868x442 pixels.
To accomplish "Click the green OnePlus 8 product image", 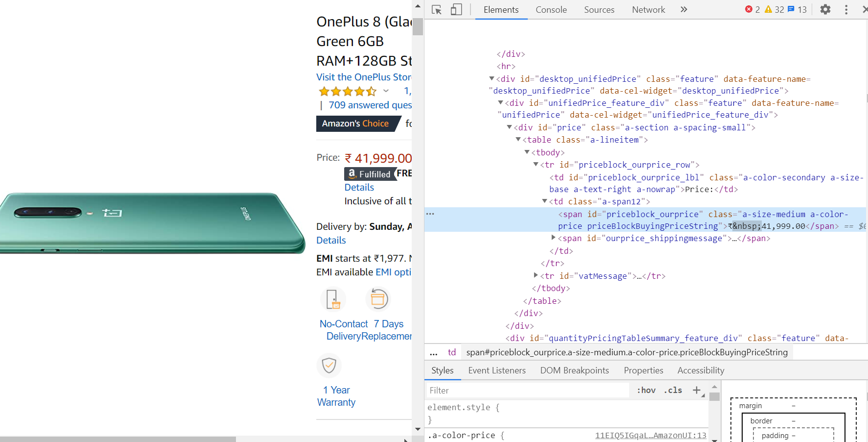I will tap(152, 223).
